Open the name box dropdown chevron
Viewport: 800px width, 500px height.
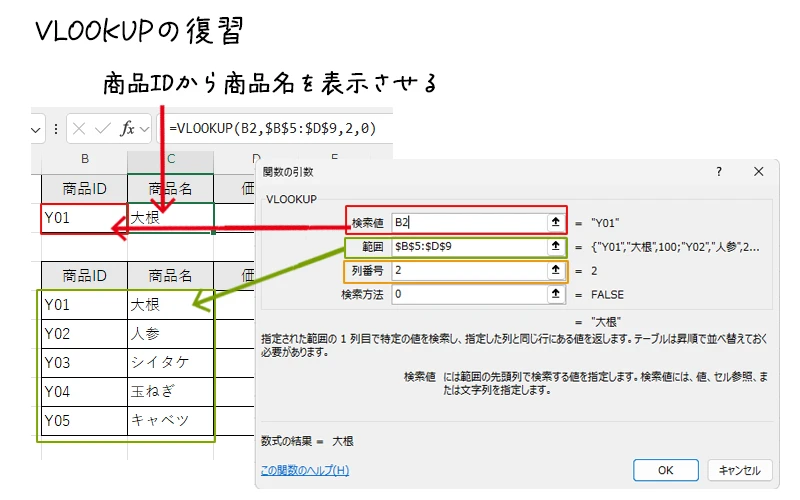35,130
